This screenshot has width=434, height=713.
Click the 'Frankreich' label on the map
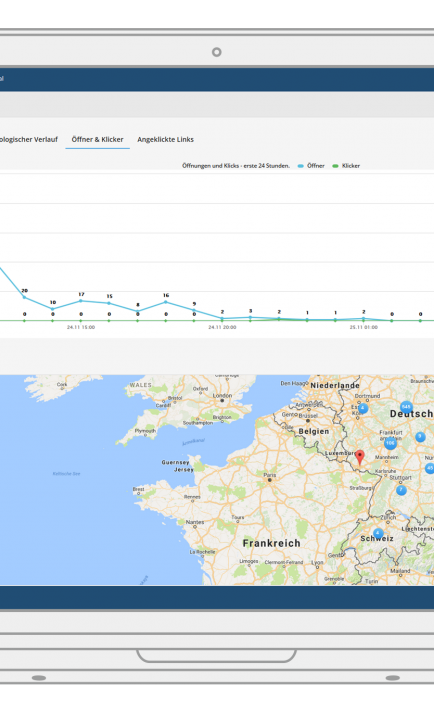(272, 543)
